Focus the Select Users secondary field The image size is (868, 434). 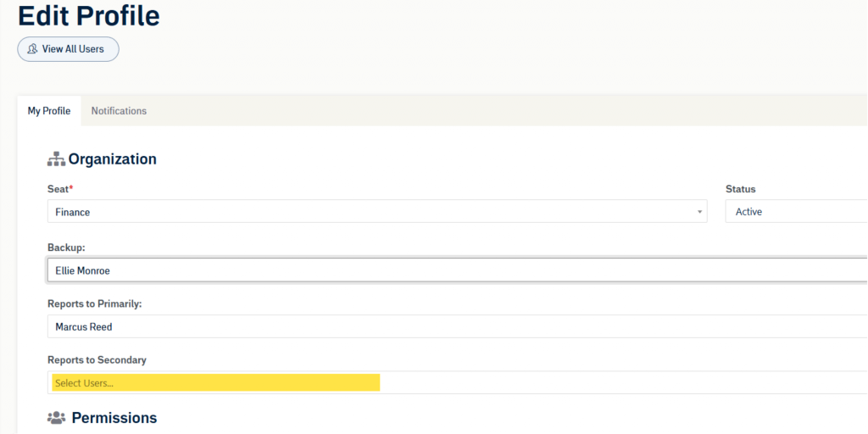point(215,383)
